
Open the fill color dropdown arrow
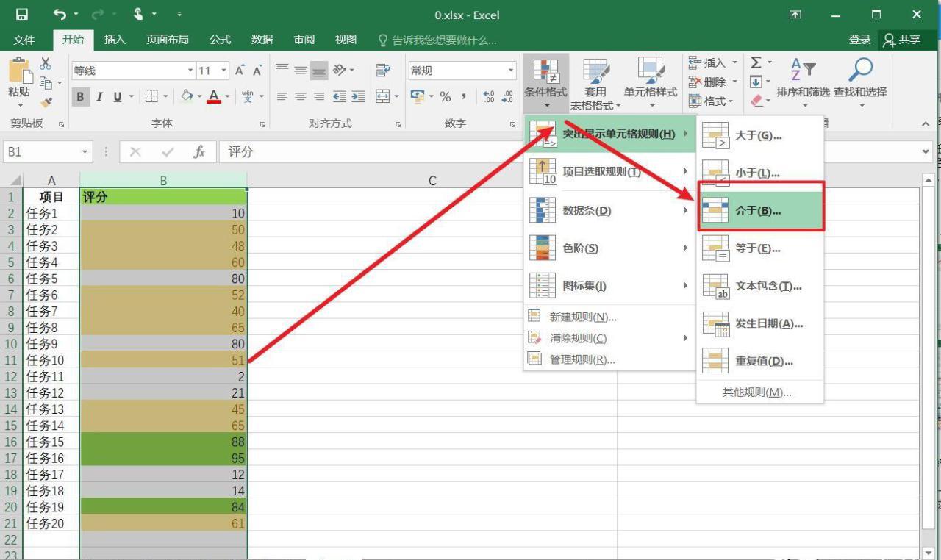[198, 96]
